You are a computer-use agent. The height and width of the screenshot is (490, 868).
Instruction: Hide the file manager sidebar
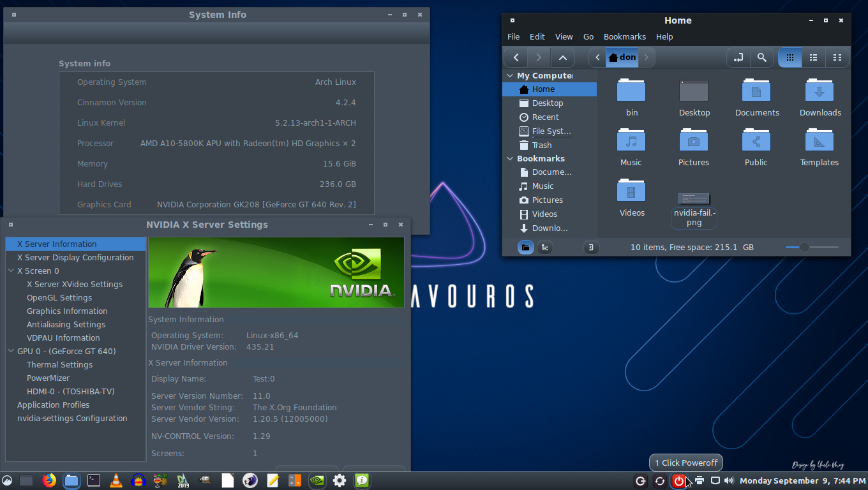[592, 247]
